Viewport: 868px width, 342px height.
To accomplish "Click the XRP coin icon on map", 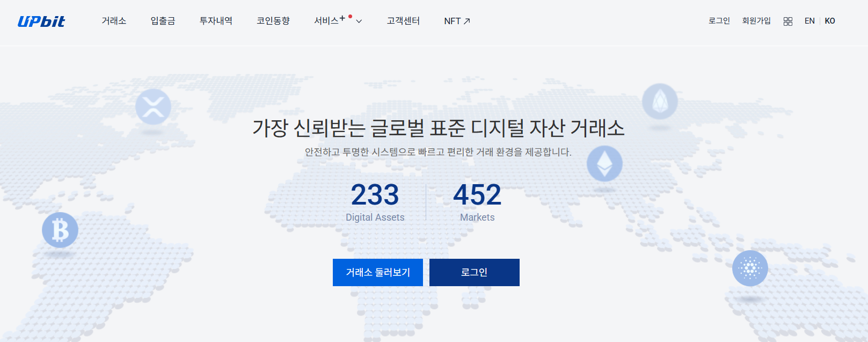I will pos(153,106).
